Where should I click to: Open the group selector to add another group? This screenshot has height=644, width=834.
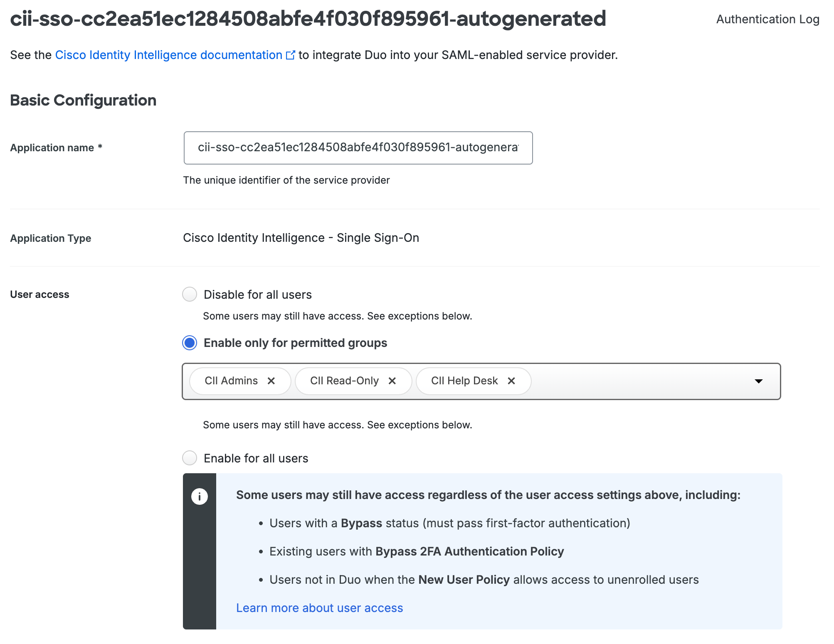(644, 381)
